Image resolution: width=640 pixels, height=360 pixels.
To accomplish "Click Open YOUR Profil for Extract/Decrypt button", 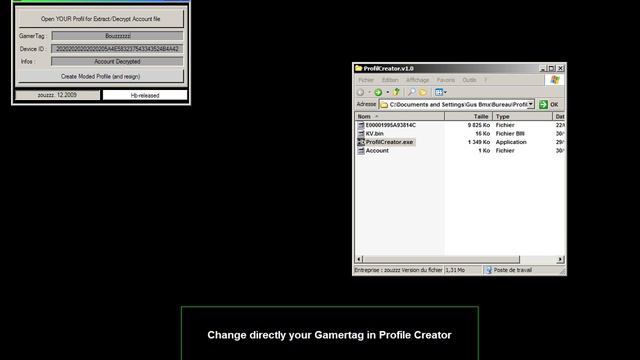I will tap(100, 19).
